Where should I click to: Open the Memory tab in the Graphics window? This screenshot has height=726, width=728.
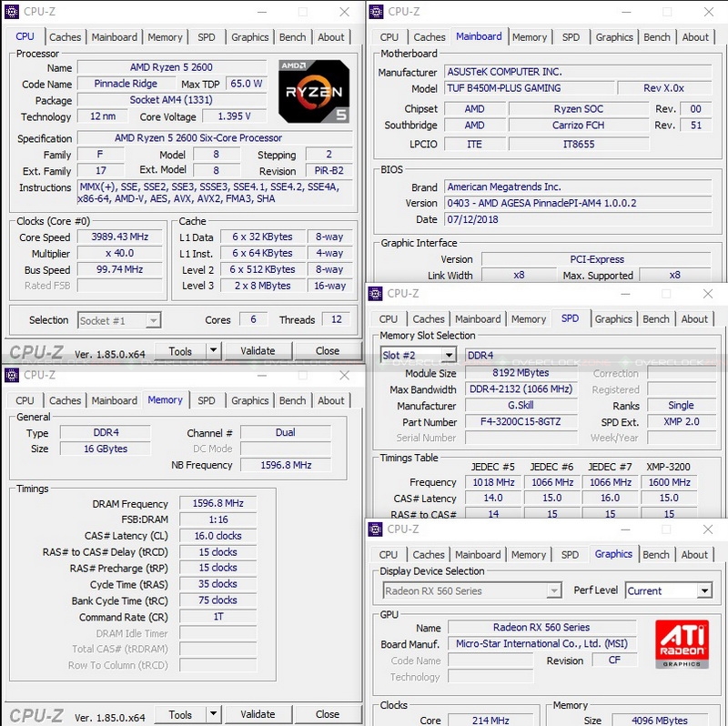[x=529, y=554]
